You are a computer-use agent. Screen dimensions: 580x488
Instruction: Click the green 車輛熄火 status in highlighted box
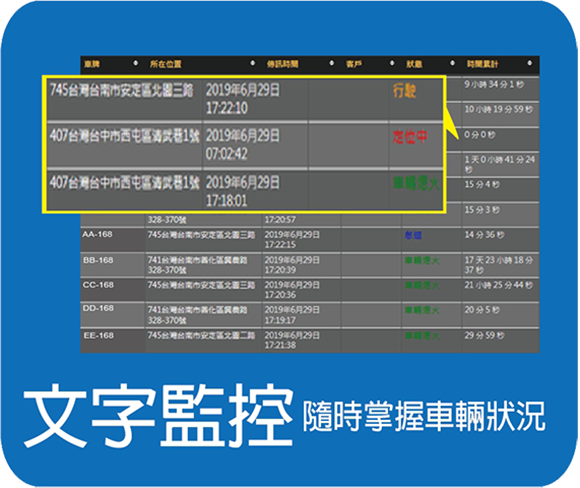tap(416, 183)
